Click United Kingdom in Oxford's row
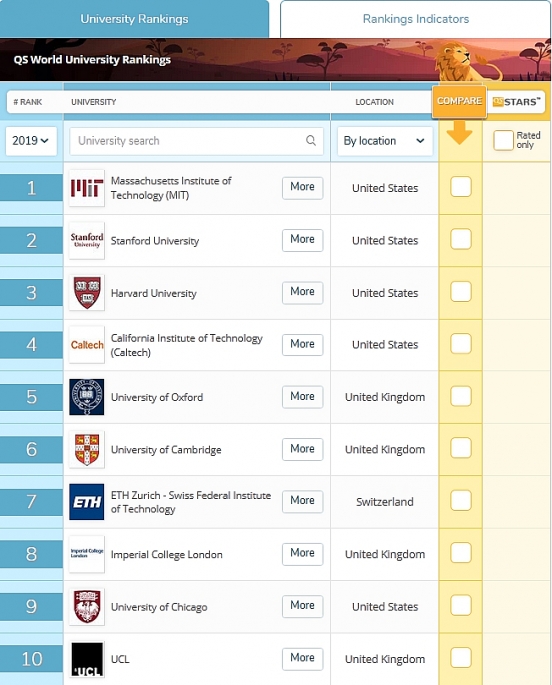This screenshot has width=552, height=685. point(385,397)
